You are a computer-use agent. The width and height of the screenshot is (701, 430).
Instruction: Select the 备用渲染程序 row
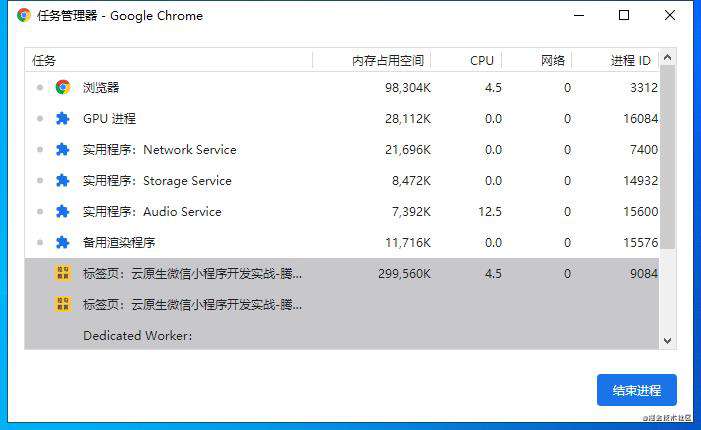coord(342,242)
